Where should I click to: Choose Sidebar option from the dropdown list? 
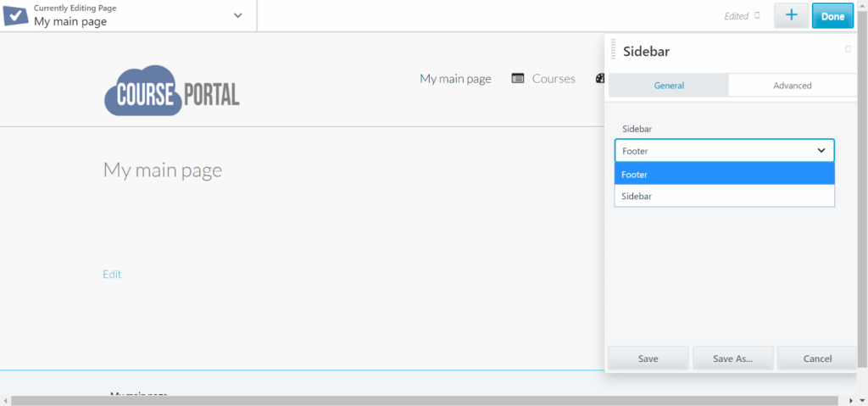pos(724,196)
